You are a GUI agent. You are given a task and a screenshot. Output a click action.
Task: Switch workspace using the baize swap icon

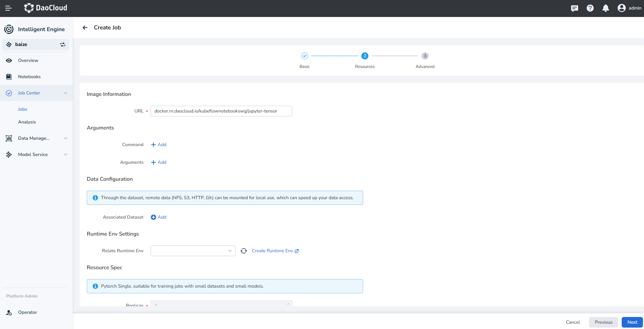(x=63, y=44)
